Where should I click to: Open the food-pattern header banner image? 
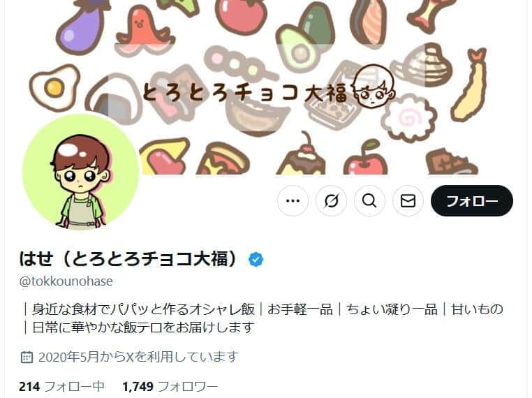tap(266, 87)
